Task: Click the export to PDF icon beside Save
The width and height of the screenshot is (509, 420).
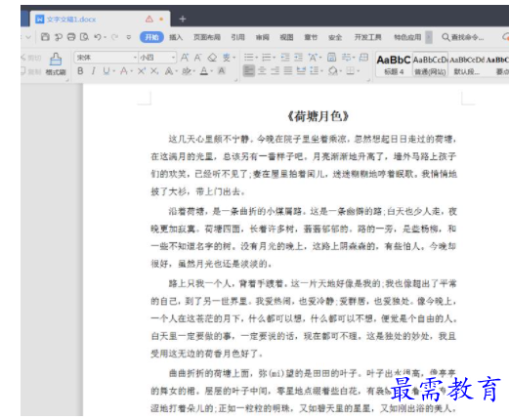Action: click(x=59, y=37)
